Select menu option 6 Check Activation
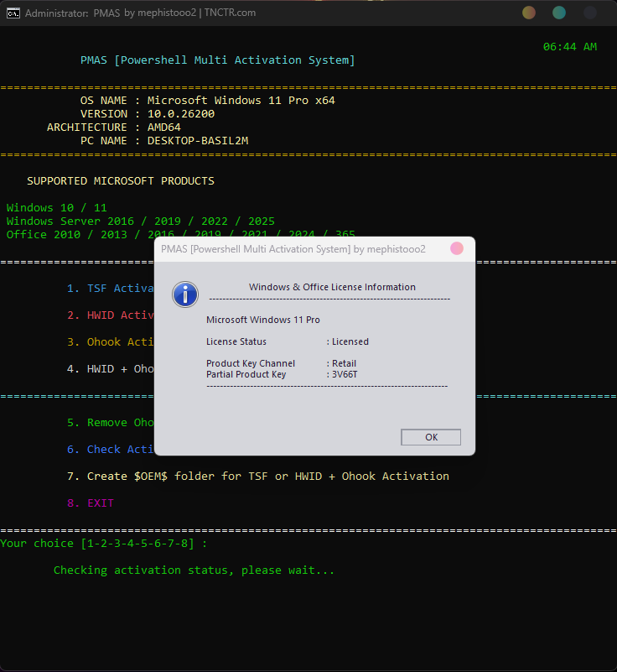Screen dimensions: 617x672 111,450
